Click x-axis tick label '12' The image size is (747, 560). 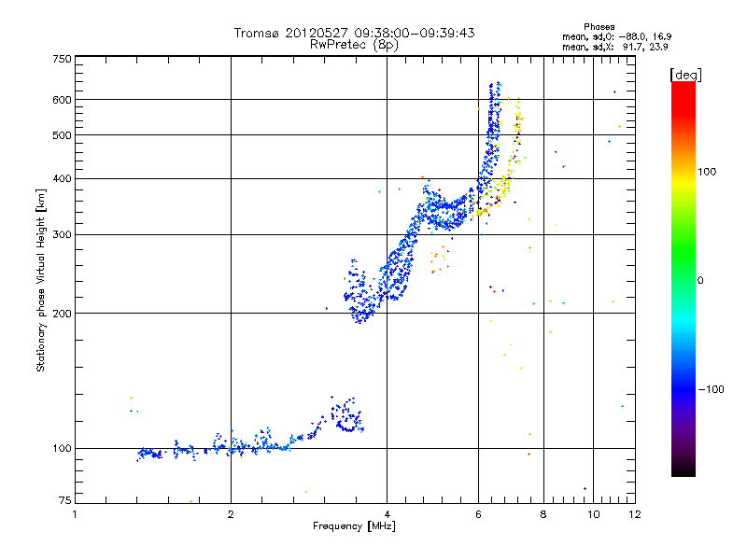tap(635, 514)
